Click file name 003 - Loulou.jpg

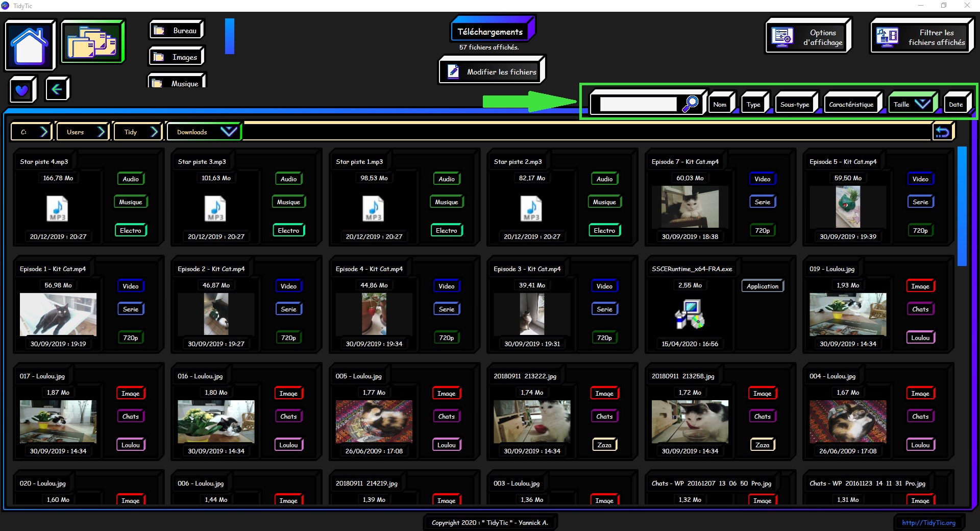(x=517, y=483)
